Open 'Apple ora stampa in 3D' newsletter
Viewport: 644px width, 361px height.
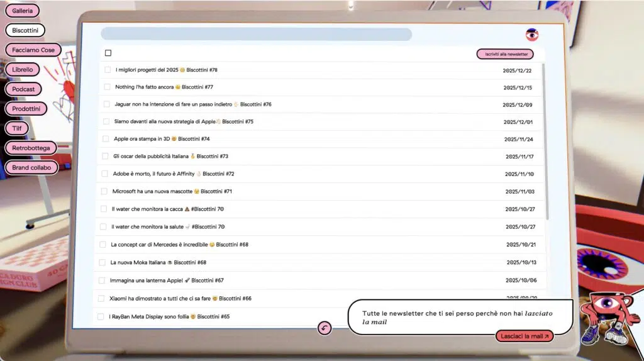pos(162,139)
